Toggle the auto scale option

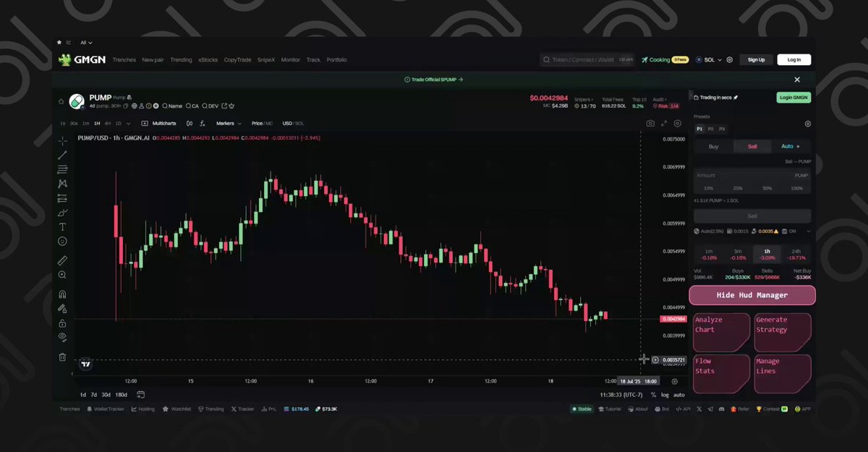click(x=678, y=395)
